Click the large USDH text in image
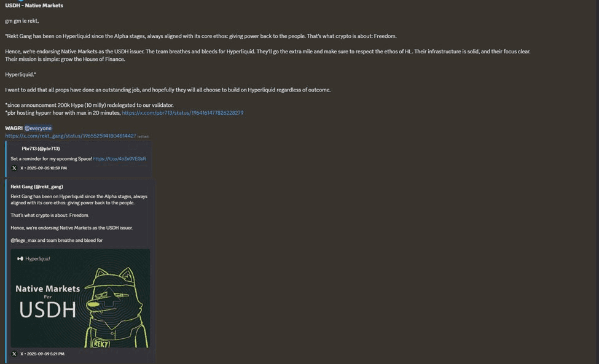This screenshot has height=364, width=599. pyautogui.click(x=48, y=310)
